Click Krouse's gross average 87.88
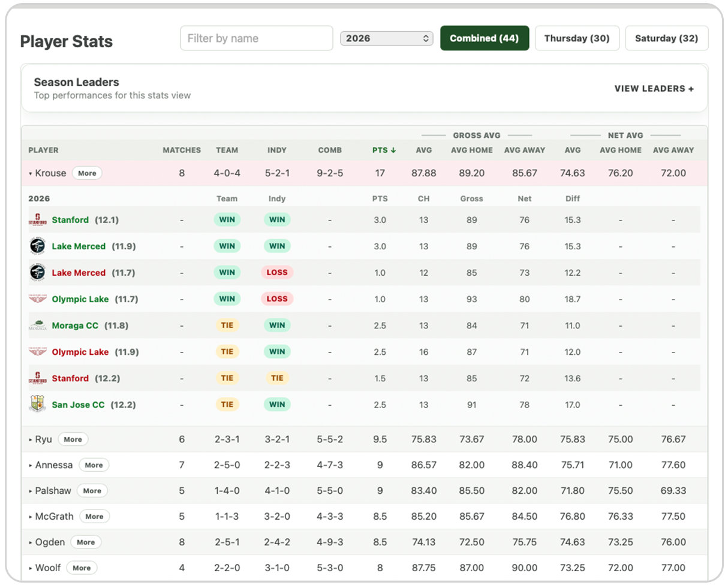 point(424,173)
